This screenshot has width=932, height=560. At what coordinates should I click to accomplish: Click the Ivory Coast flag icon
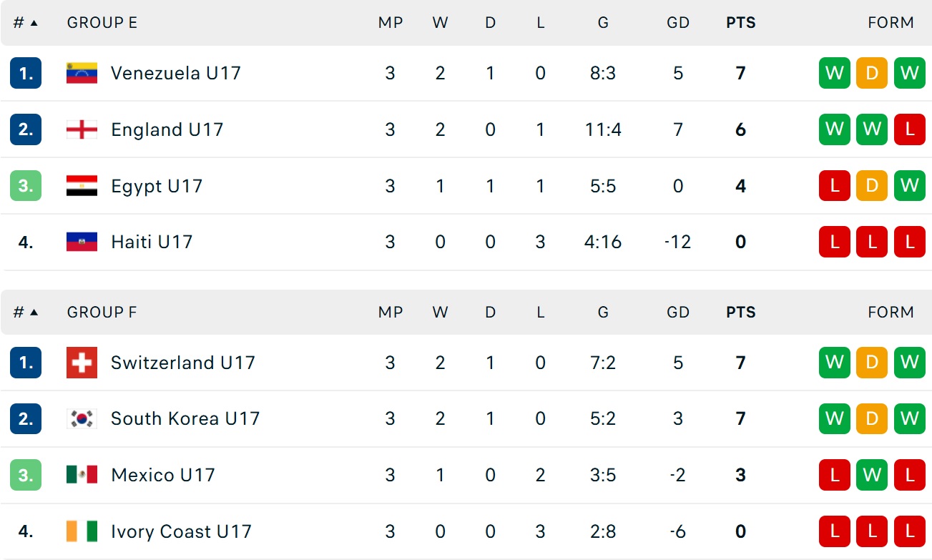82,531
